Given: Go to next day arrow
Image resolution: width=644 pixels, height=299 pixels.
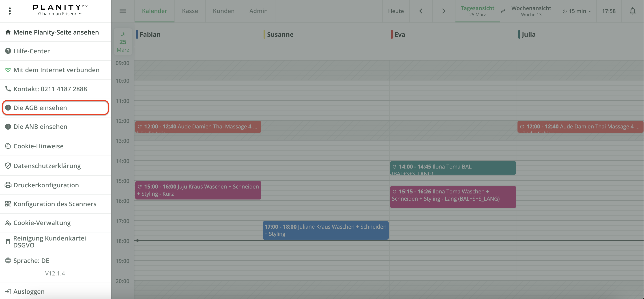Looking at the screenshot, I should coord(444,11).
